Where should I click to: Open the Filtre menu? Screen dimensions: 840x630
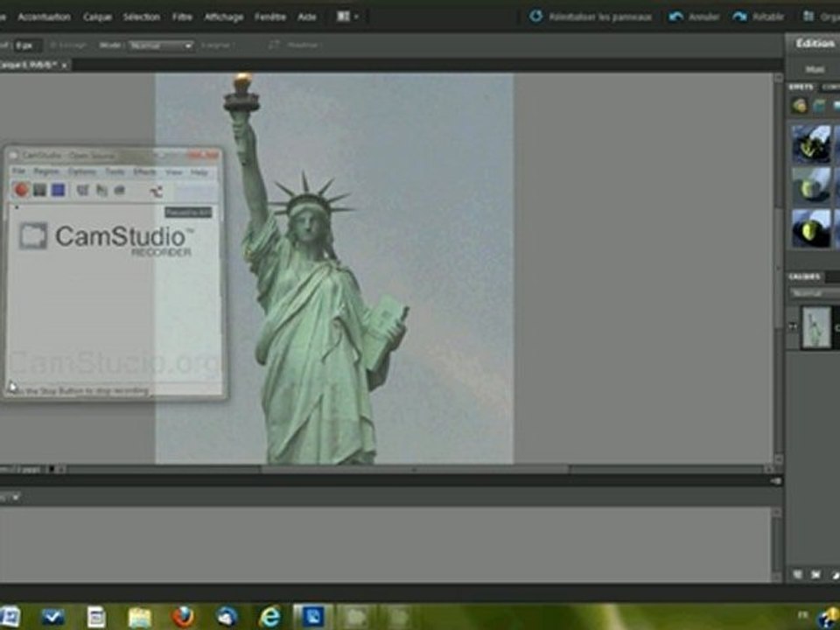tap(182, 17)
